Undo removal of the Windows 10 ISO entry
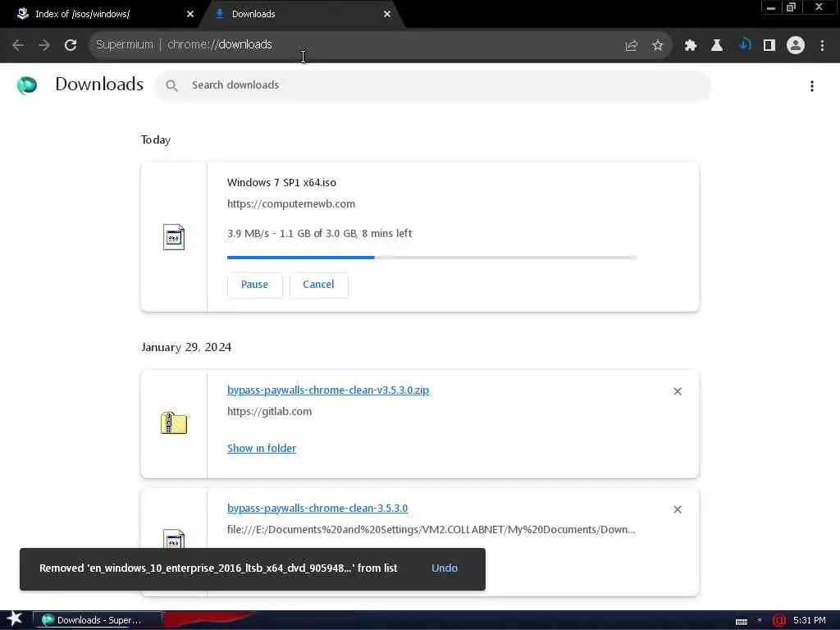This screenshot has height=630, width=840. 445,568
